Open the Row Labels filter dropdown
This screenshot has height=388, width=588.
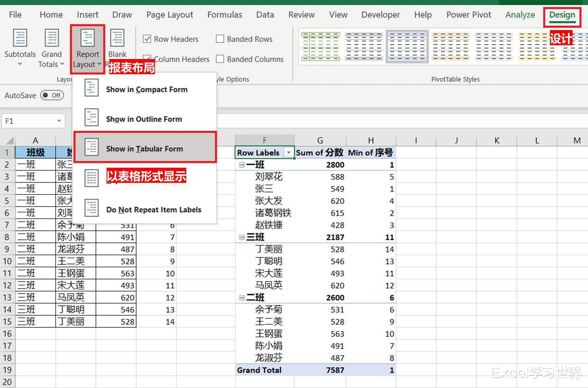click(x=289, y=152)
